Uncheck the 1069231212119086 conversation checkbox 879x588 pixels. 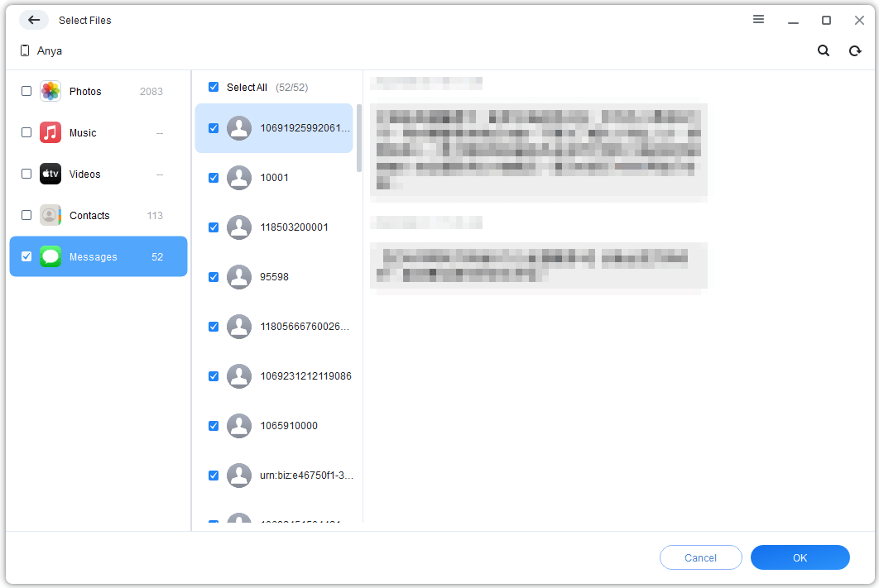[x=214, y=376]
